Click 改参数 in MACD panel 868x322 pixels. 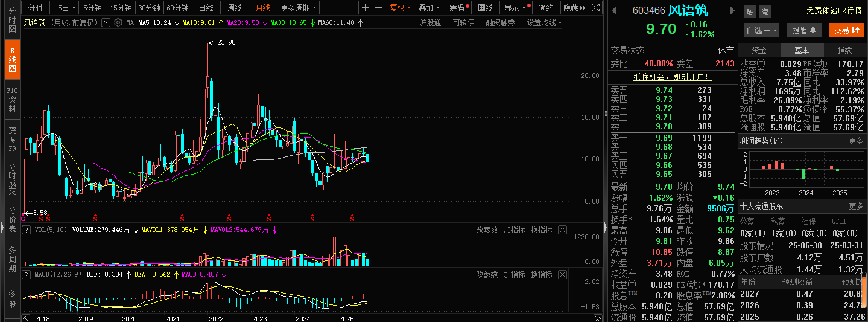click(x=487, y=274)
